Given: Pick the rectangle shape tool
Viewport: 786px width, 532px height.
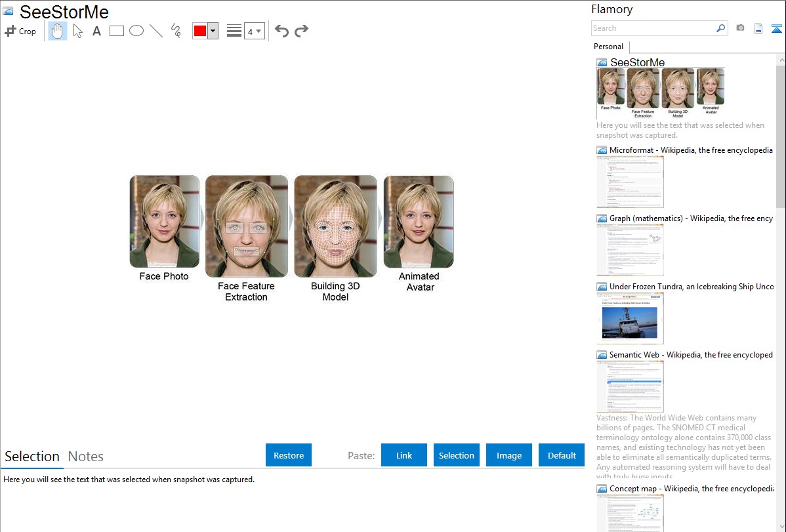Looking at the screenshot, I should tap(116, 31).
